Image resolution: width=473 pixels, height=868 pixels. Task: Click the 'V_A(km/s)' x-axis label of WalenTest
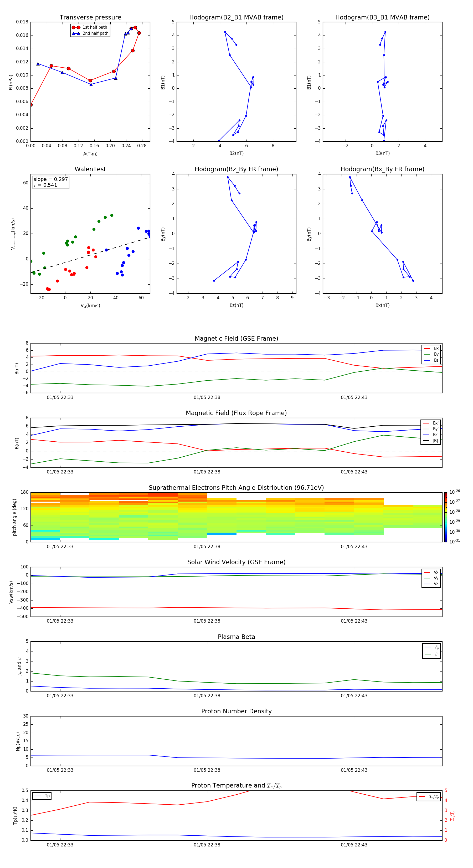tap(90, 306)
